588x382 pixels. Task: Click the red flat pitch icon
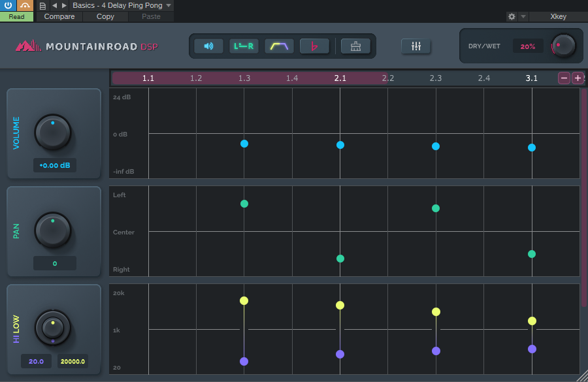(314, 46)
